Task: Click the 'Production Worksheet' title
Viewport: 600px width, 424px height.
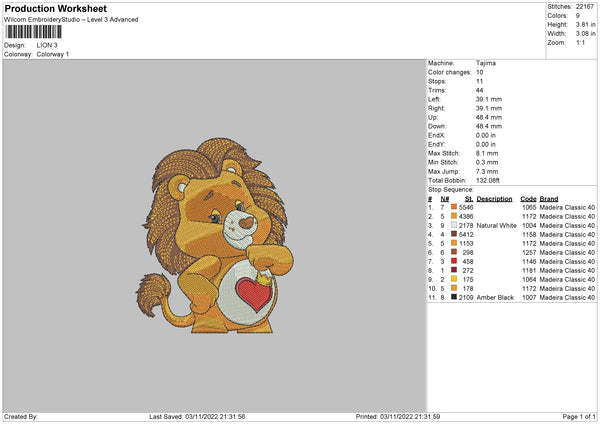Action: click(55, 8)
